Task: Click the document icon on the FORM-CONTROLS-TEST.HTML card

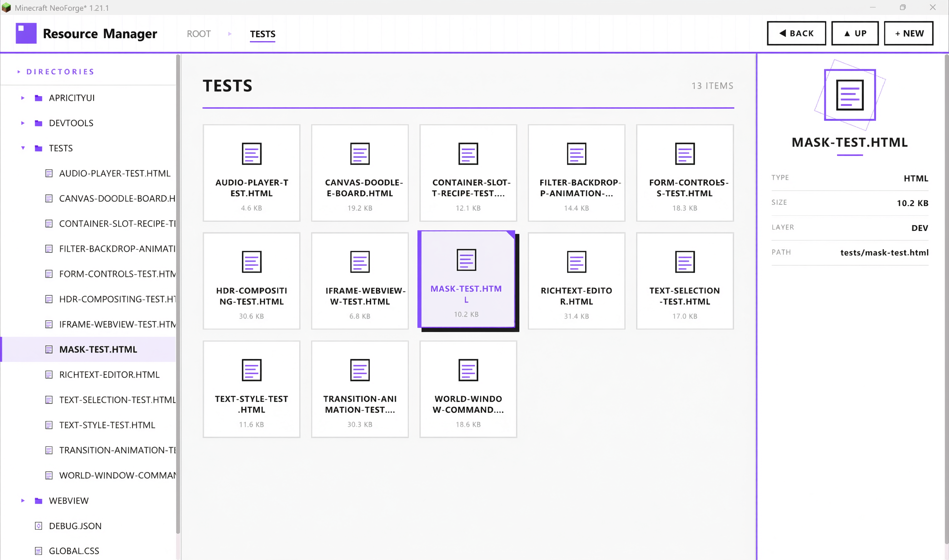Action: point(685,154)
